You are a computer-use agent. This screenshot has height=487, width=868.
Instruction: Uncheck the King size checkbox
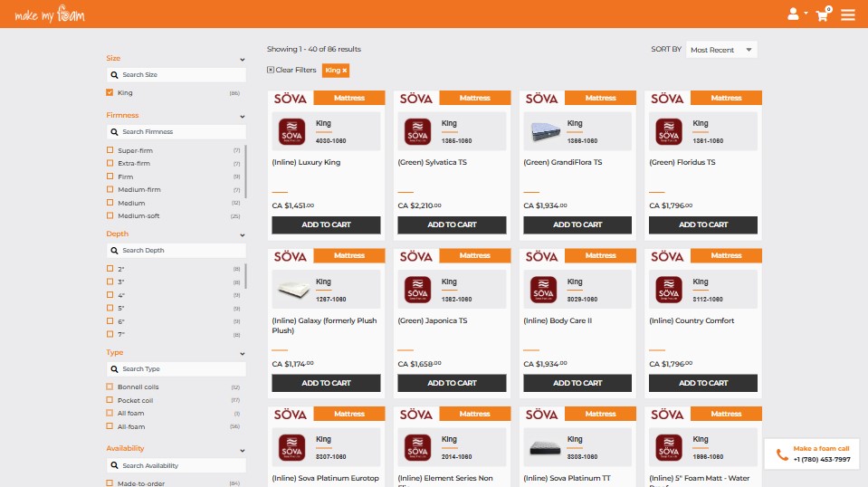[x=110, y=93]
